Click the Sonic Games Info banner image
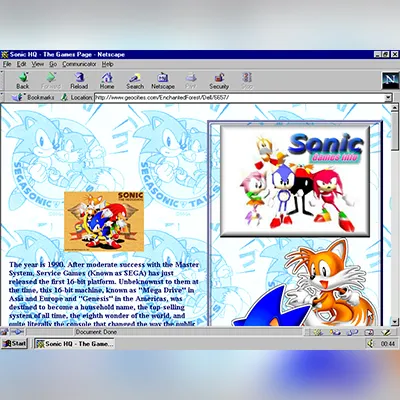 tap(295, 180)
